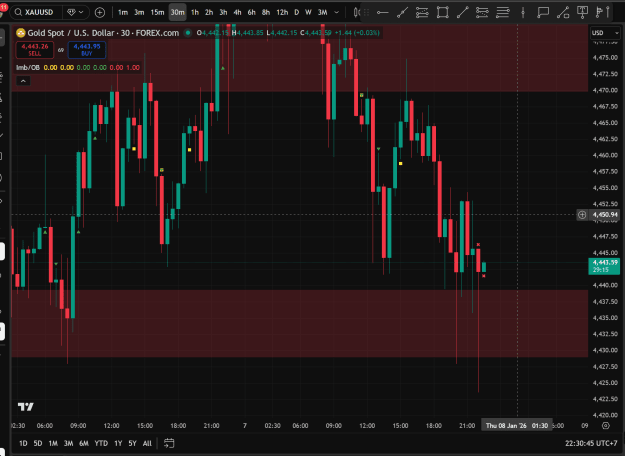Collapse the indicator legend with the chevron
This screenshot has height=456, width=625.
click(x=23, y=81)
